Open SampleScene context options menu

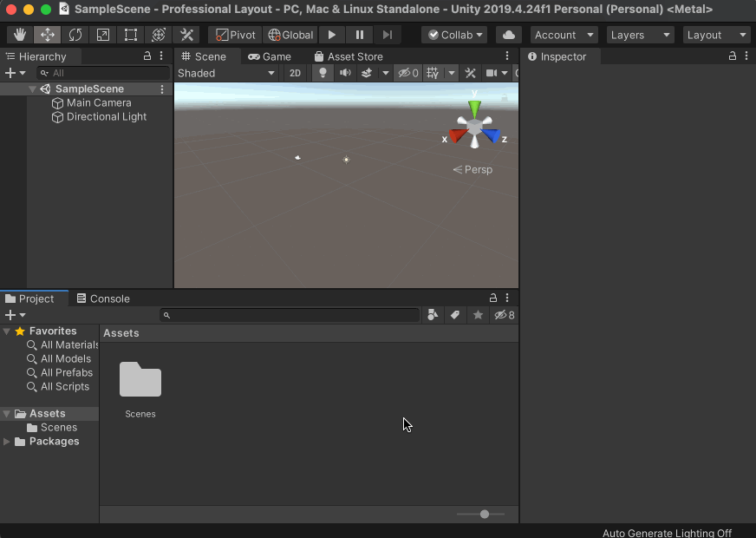[x=162, y=89]
